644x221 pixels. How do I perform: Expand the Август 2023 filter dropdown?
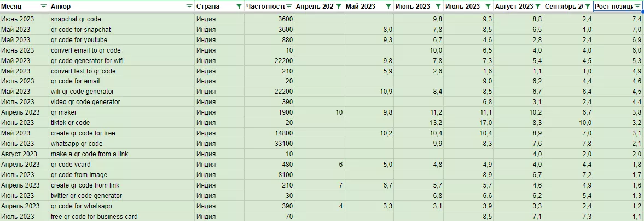(538, 6)
